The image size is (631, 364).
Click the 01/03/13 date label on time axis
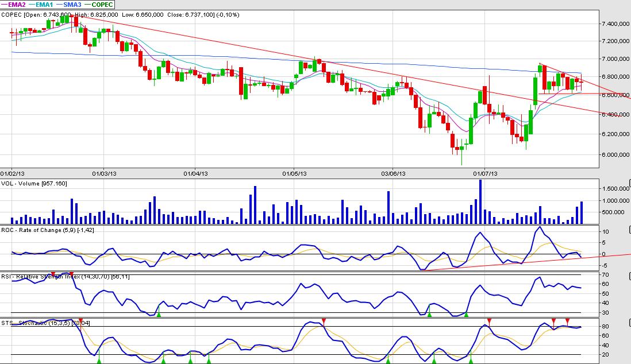[x=105, y=172]
